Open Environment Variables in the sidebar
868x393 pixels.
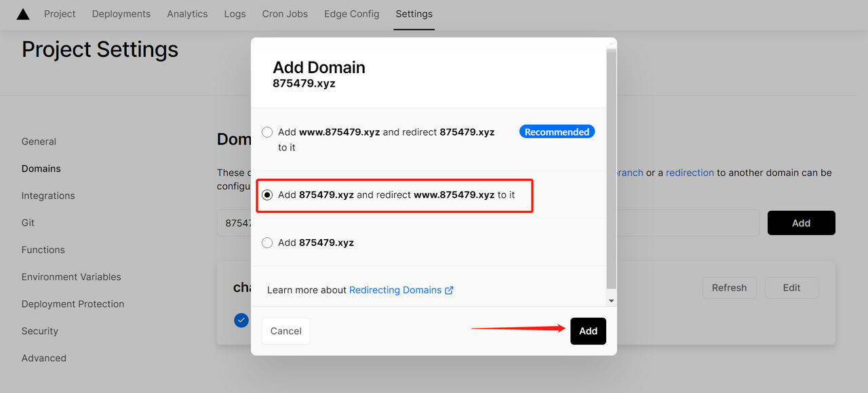tap(71, 277)
